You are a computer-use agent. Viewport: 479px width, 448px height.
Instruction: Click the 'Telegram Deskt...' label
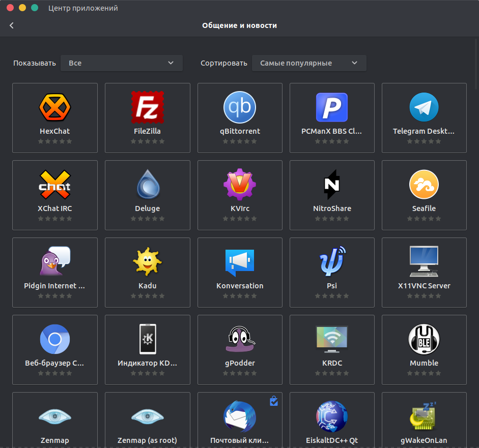[424, 131]
